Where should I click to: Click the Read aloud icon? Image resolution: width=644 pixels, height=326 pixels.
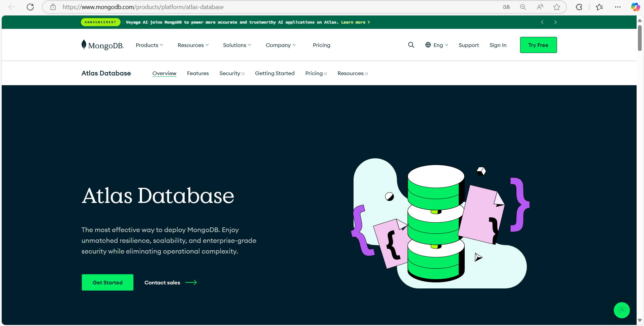[x=540, y=7]
